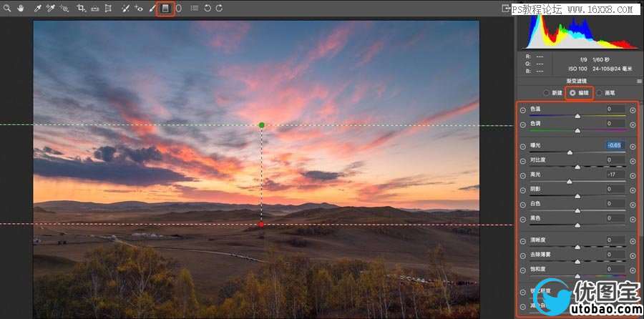Image resolution: width=644 pixels, height=319 pixels.
Task: Select the Hand tool
Action: (x=21, y=8)
